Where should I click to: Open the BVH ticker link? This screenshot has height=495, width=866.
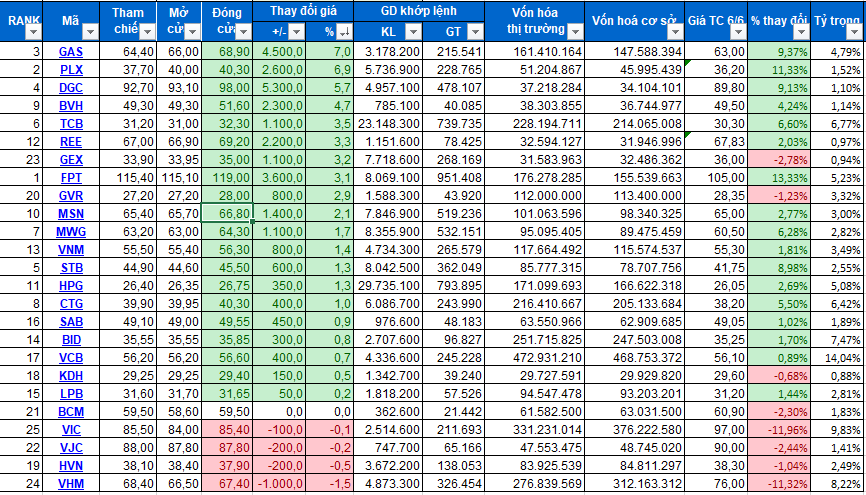71,106
